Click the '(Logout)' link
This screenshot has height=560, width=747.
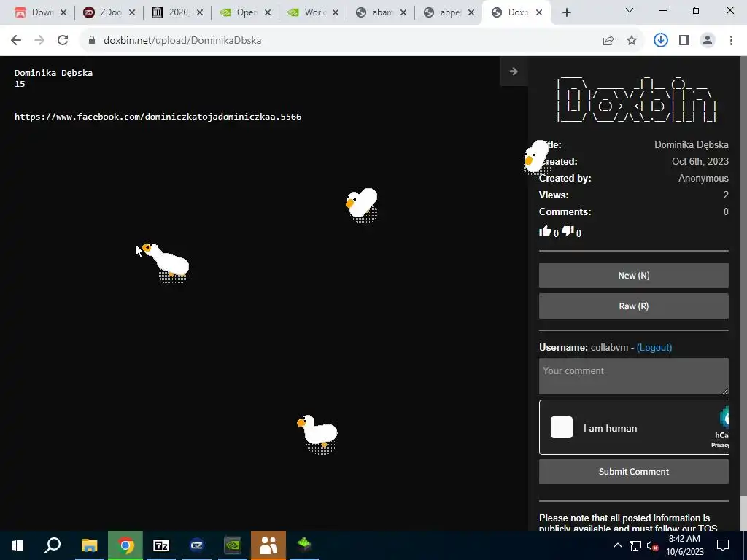(654, 348)
